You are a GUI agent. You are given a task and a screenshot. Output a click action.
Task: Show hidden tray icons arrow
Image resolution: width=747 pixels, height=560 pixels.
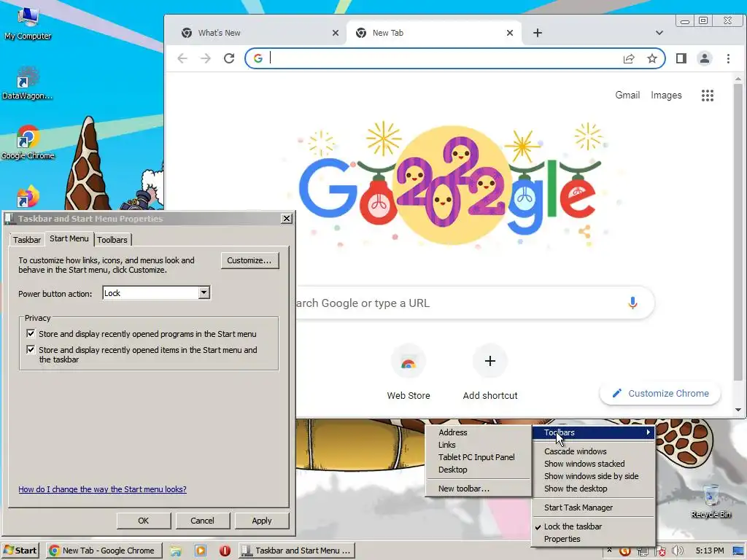(609, 551)
